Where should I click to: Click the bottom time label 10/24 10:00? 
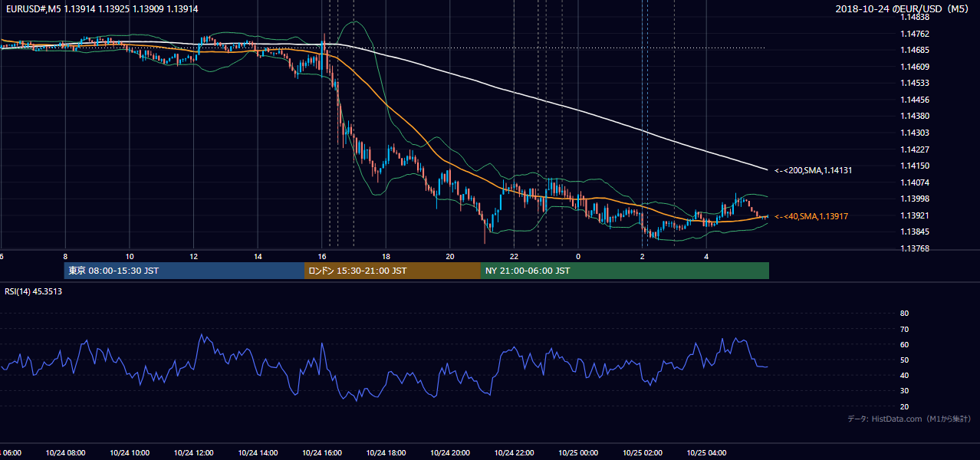coord(129,452)
